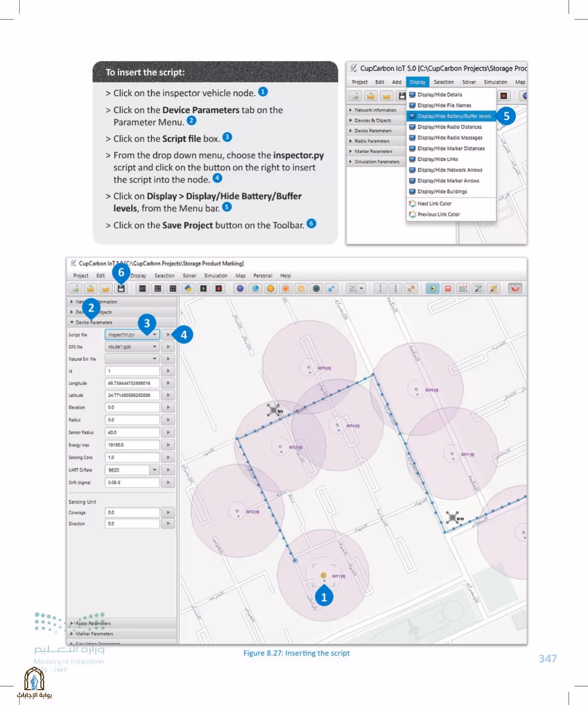Choose Previous Link Color menu entry

451,214
